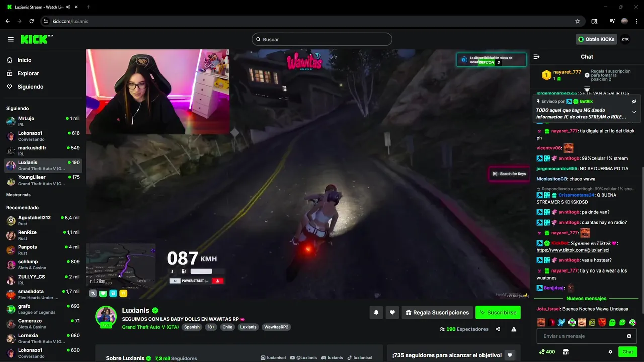Select the WawitasRP2 tag
Screen dimensions: 644x362
click(276, 327)
